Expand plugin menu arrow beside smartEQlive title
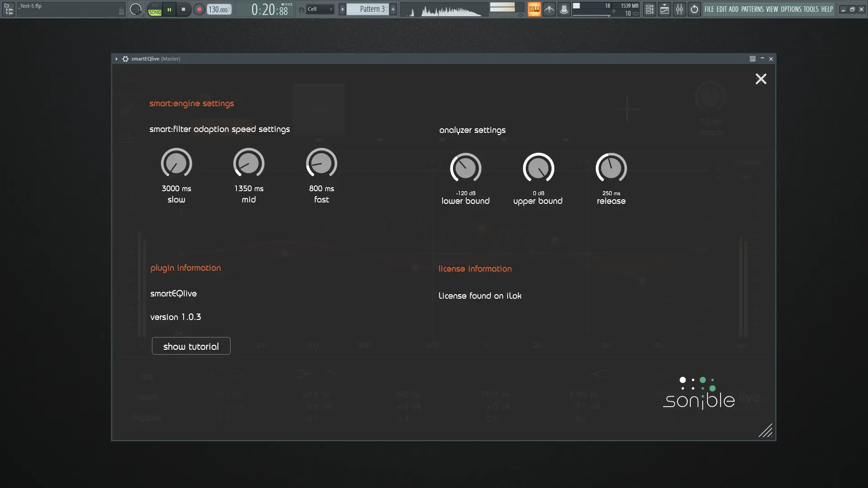 pos(116,59)
